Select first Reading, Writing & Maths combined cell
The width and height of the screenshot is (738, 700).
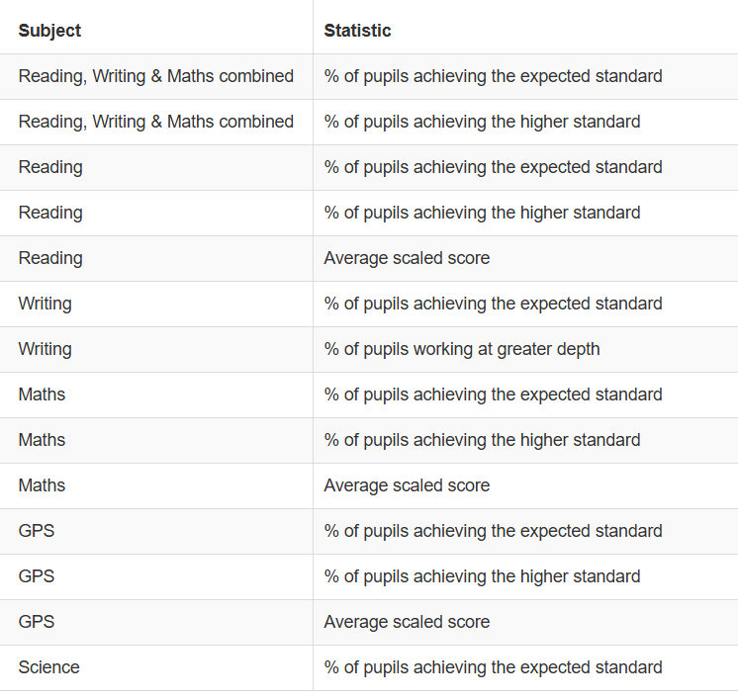tap(155, 76)
